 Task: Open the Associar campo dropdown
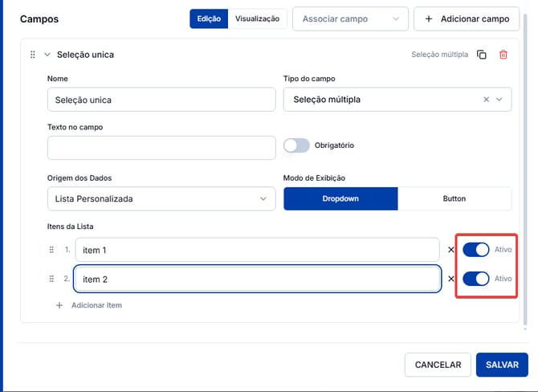click(x=350, y=19)
